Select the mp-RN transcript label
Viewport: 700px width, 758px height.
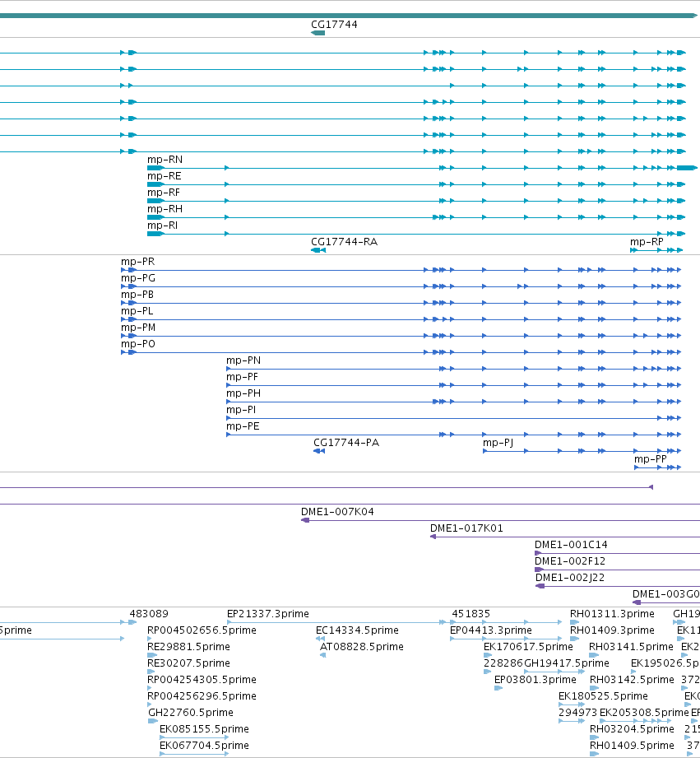tap(165, 160)
